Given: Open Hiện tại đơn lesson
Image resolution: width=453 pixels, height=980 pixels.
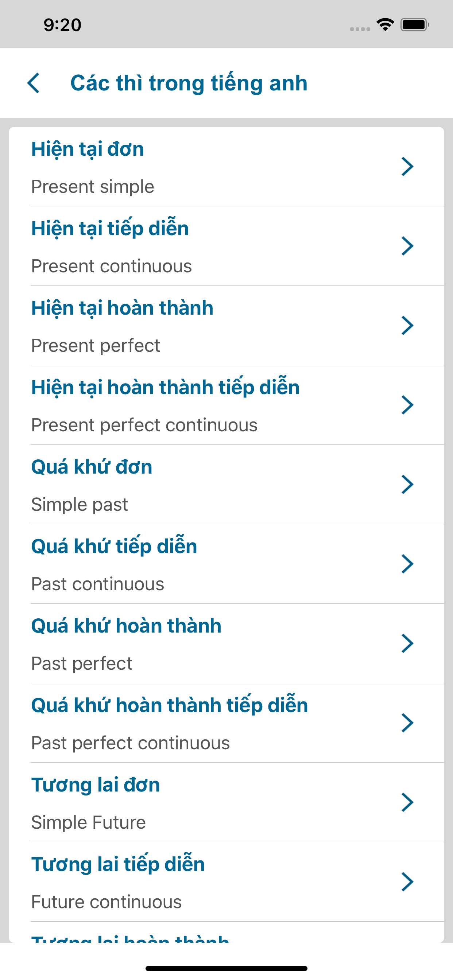Looking at the screenshot, I should pos(88,149).
